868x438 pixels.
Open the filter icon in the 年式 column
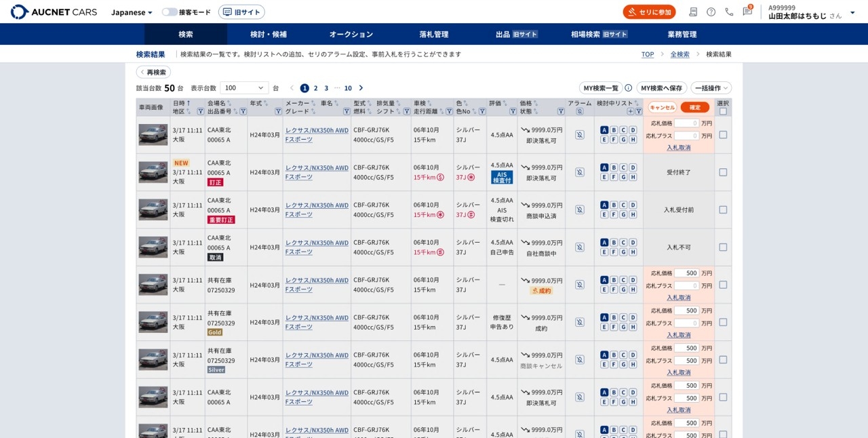[278, 111]
